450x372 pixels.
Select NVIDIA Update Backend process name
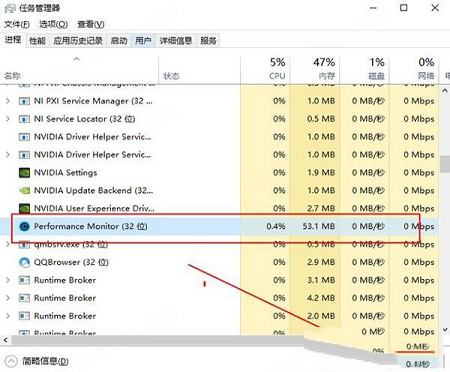tap(93, 191)
